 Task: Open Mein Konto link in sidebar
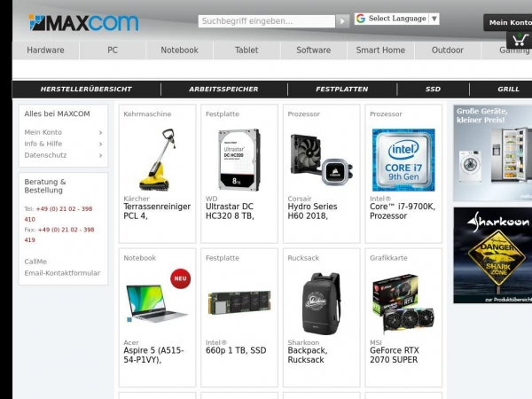43,132
